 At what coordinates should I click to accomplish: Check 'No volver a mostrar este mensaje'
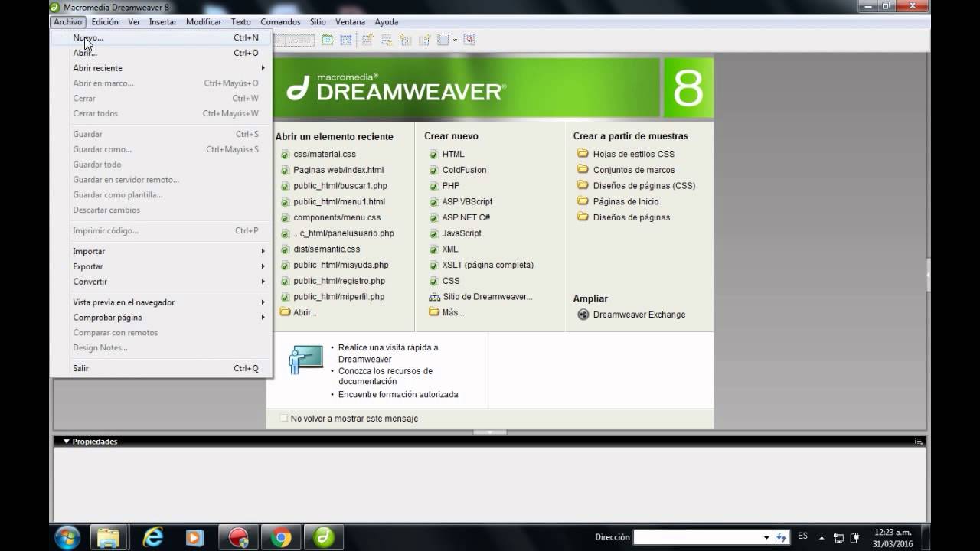pos(284,419)
